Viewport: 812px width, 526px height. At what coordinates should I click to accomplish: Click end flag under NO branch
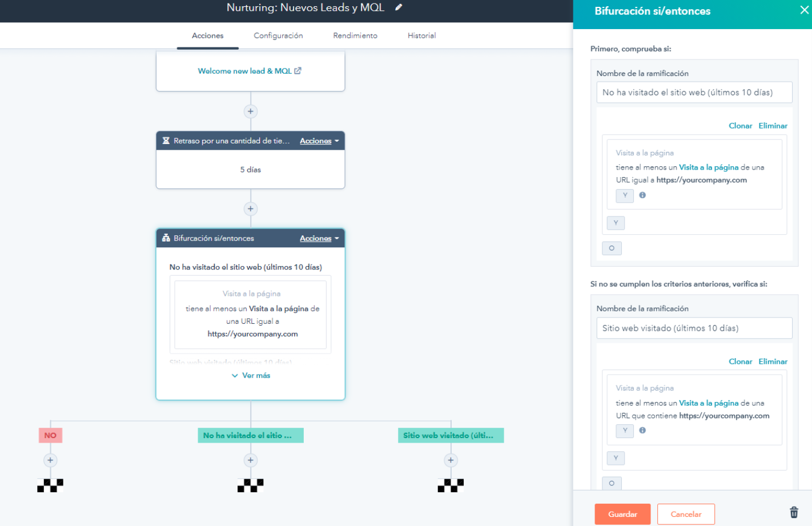coord(50,485)
